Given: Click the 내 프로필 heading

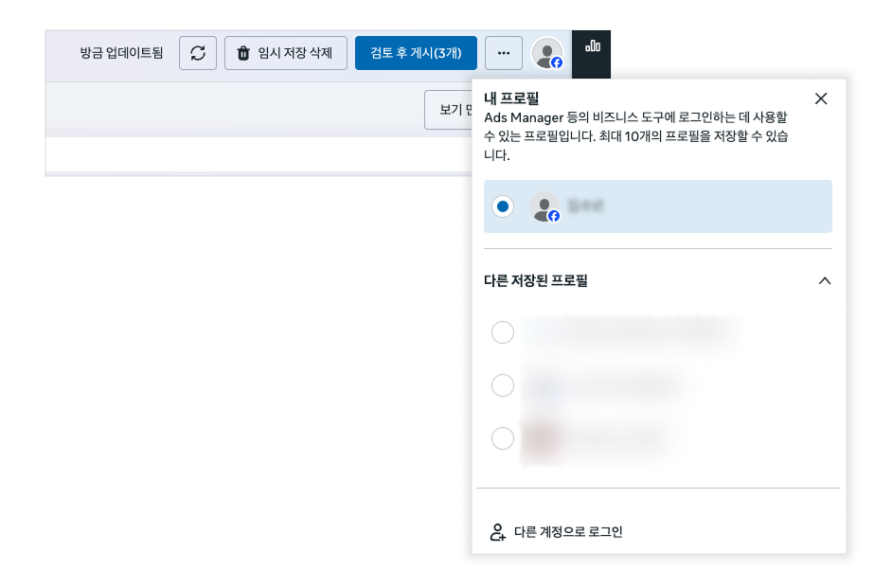Looking at the screenshot, I should pos(511,98).
